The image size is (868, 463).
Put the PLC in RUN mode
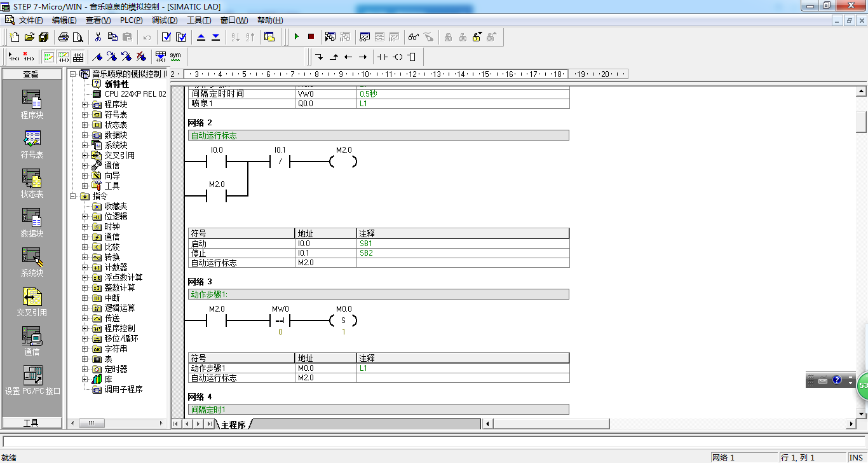296,37
